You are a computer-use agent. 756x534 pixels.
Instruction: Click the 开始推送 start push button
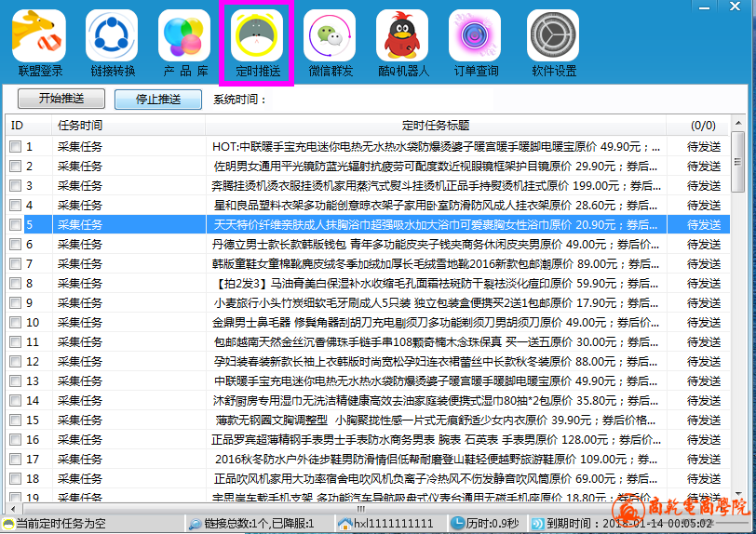61,99
